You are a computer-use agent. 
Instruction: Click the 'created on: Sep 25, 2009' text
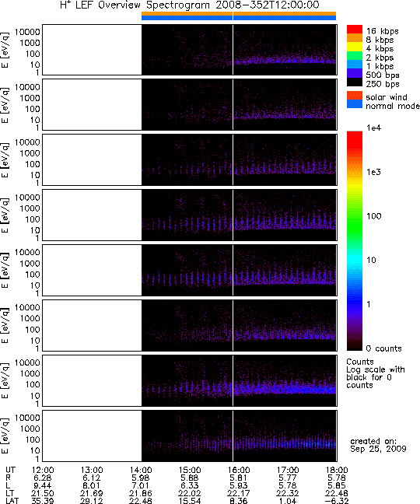tap(378, 445)
